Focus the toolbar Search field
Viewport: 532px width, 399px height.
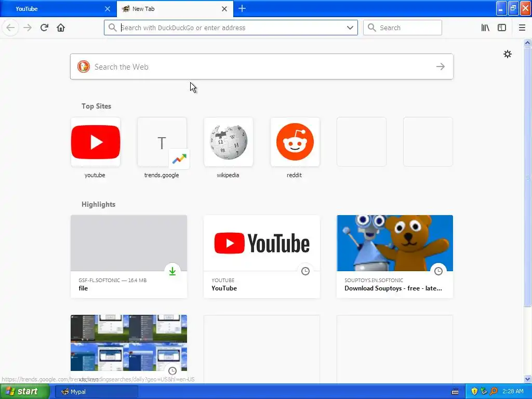point(403,28)
